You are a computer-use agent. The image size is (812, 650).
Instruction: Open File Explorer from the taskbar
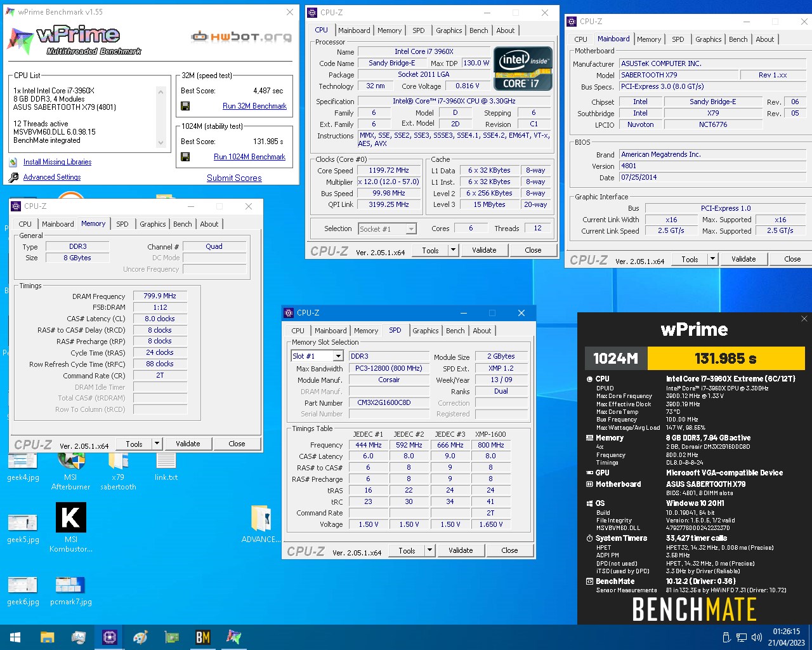pyautogui.click(x=47, y=637)
